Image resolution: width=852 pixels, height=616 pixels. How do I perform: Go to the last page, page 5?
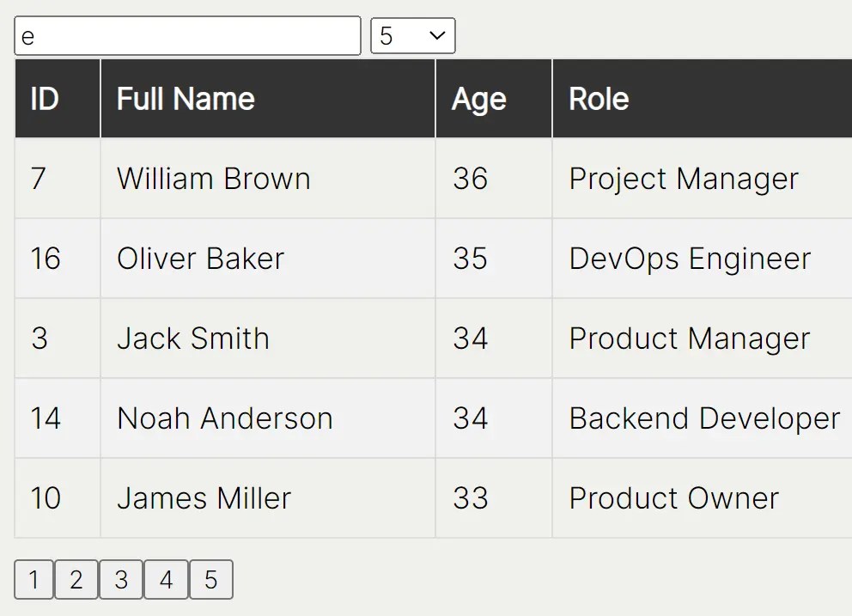(210, 579)
